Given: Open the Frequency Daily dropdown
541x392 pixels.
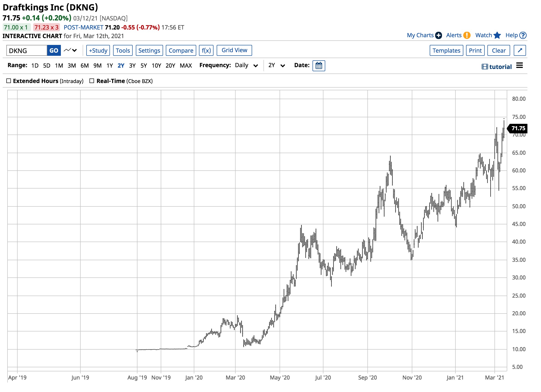Looking at the screenshot, I should tap(246, 66).
